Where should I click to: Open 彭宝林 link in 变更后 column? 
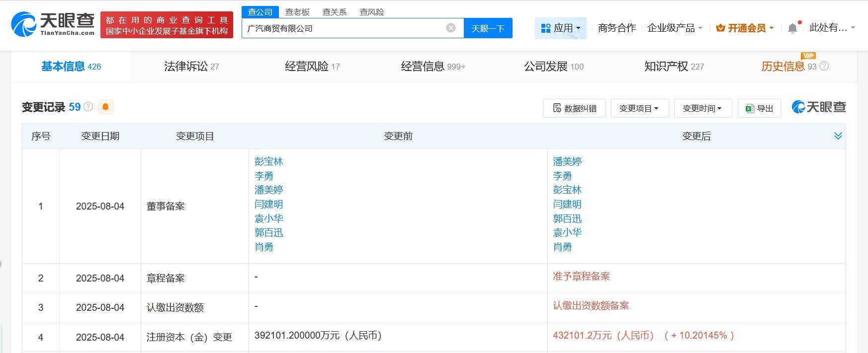click(567, 190)
